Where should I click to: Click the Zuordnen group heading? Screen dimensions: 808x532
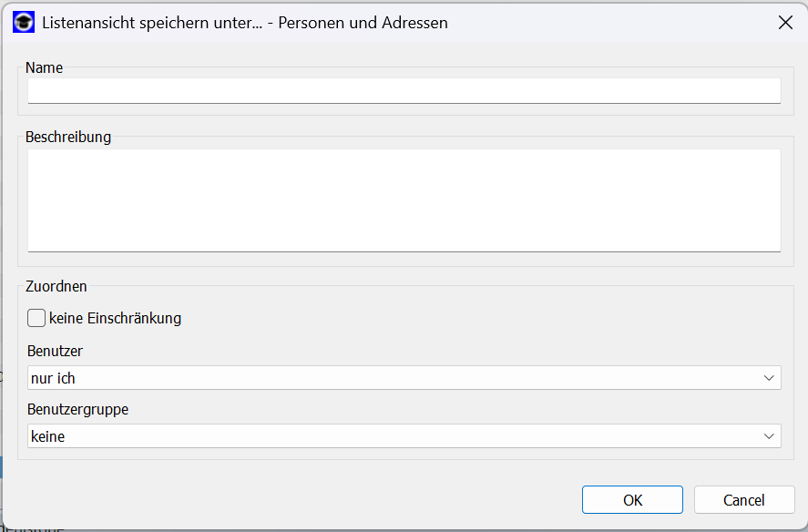pyautogui.click(x=56, y=286)
